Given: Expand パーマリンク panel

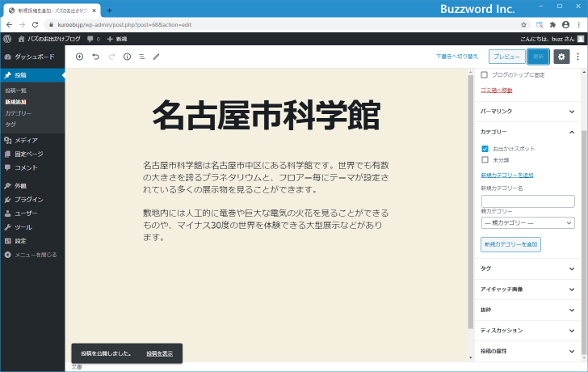Looking at the screenshot, I should pyautogui.click(x=527, y=112).
